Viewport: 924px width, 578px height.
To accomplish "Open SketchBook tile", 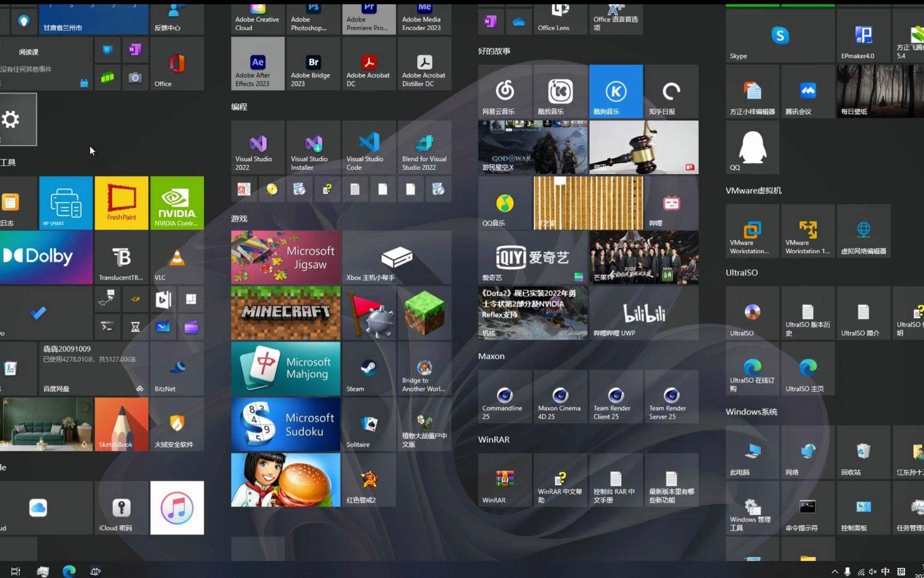I will pos(121,424).
